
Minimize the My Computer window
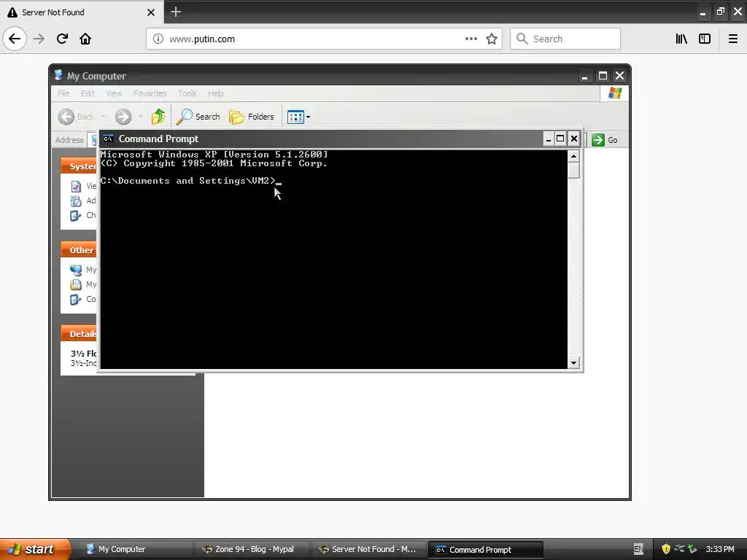(585, 76)
